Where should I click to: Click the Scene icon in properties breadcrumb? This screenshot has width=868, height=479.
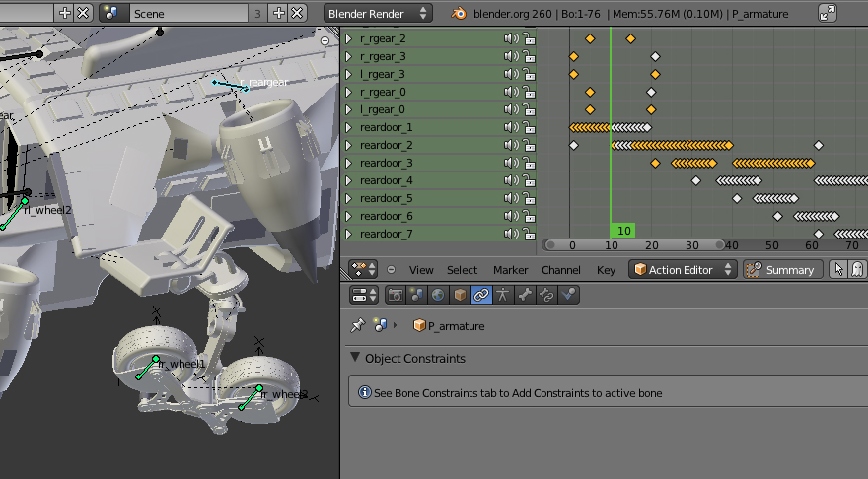coord(380,326)
